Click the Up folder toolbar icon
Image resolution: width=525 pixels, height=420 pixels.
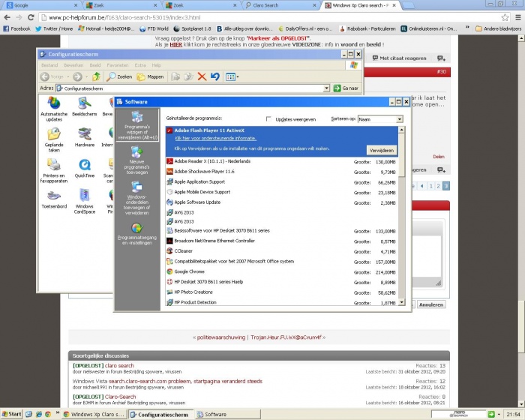pyautogui.click(x=97, y=76)
